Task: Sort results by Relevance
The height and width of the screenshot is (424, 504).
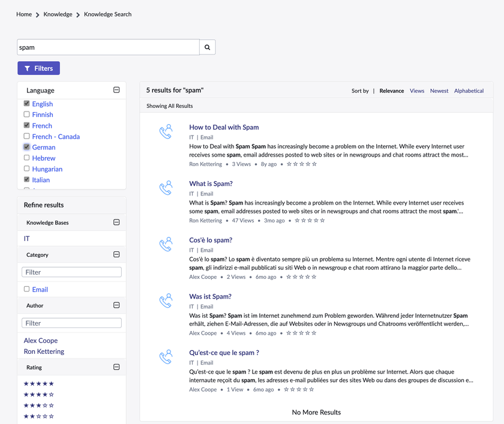Action: (x=391, y=91)
